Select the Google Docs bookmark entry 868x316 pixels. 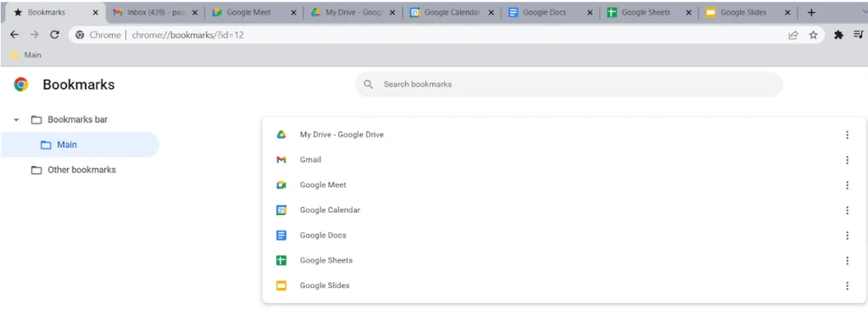point(564,236)
